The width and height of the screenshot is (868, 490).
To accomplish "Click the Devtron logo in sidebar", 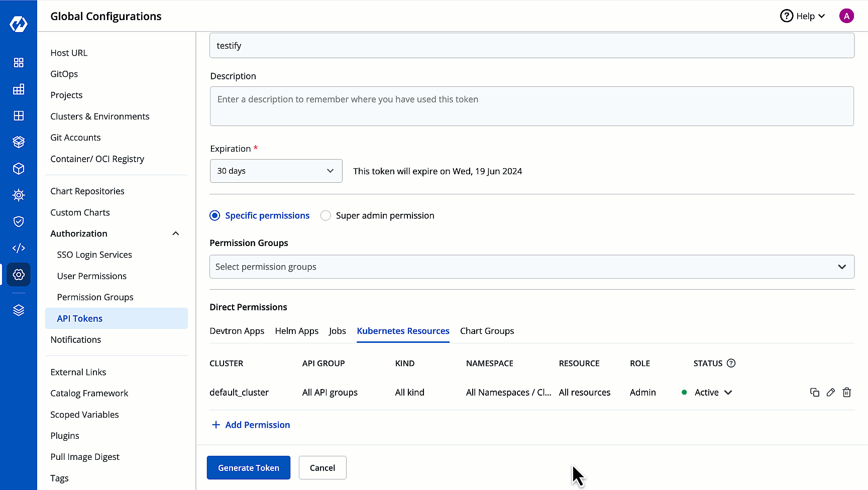I will pos(19,24).
